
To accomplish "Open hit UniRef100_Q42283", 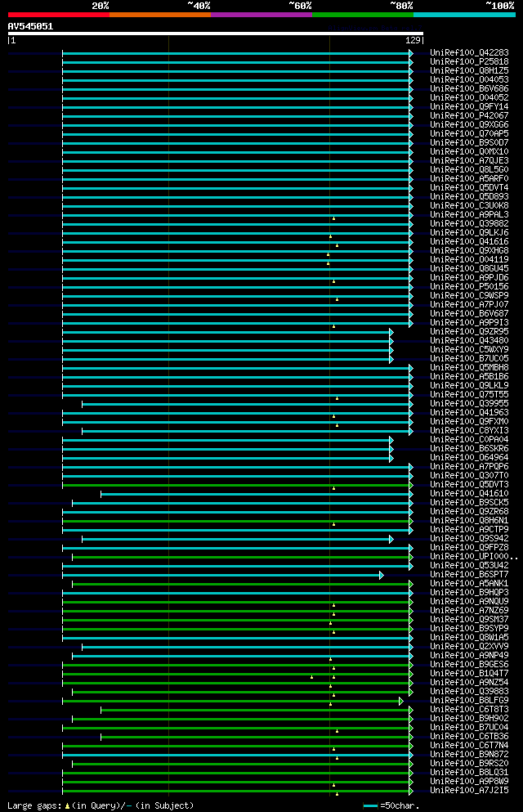I will (469, 53).
